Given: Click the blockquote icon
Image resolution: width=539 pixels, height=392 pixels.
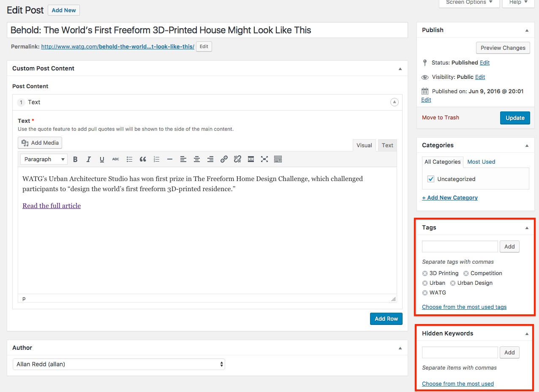Looking at the screenshot, I should (x=143, y=159).
